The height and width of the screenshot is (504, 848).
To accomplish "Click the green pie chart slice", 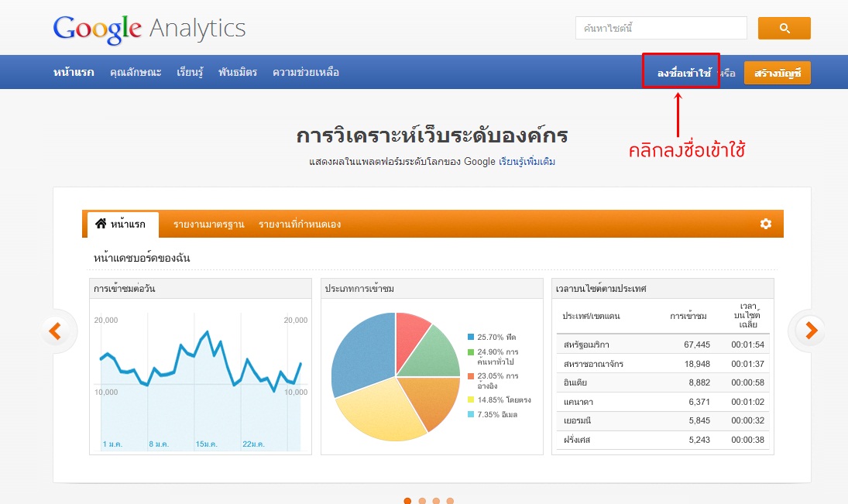I will pos(435,355).
